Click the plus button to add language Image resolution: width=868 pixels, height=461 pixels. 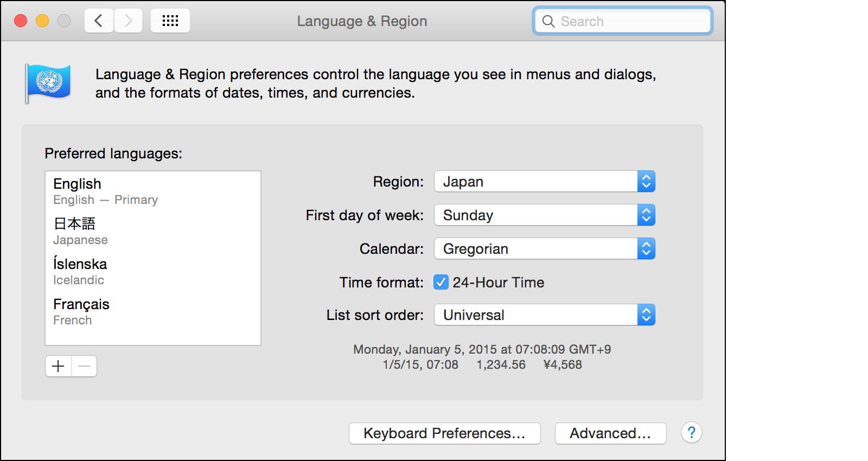(x=58, y=366)
